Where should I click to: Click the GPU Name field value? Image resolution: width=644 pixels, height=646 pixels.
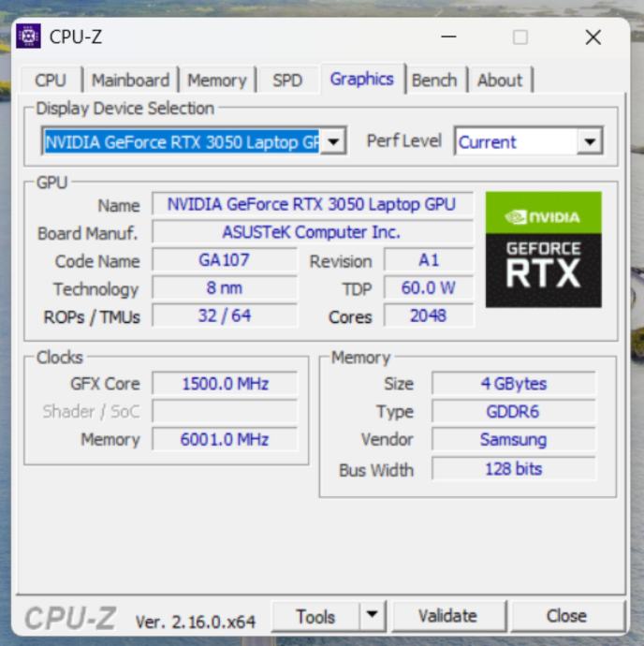pyautogui.click(x=312, y=204)
